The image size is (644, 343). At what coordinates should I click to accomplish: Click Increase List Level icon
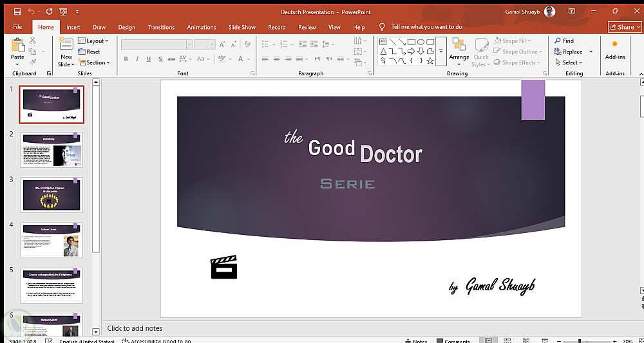(314, 44)
